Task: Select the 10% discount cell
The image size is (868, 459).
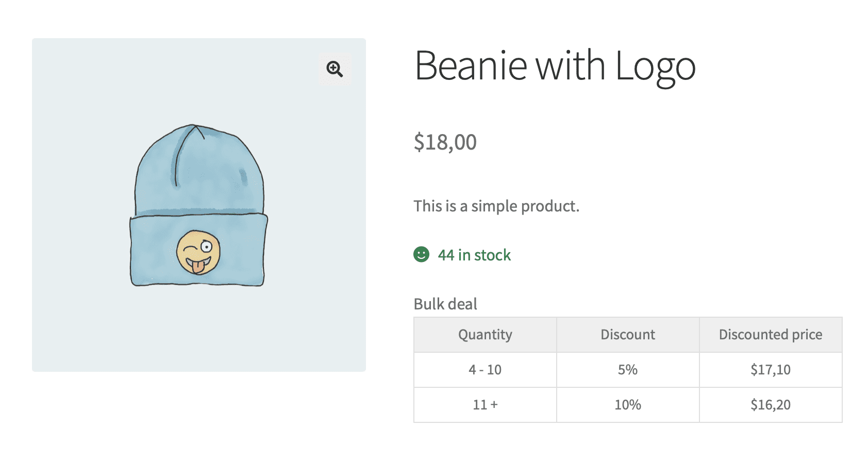Action: coord(628,405)
